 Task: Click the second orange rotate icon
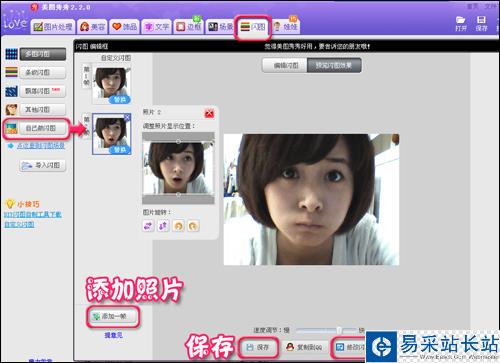point(193,226)
